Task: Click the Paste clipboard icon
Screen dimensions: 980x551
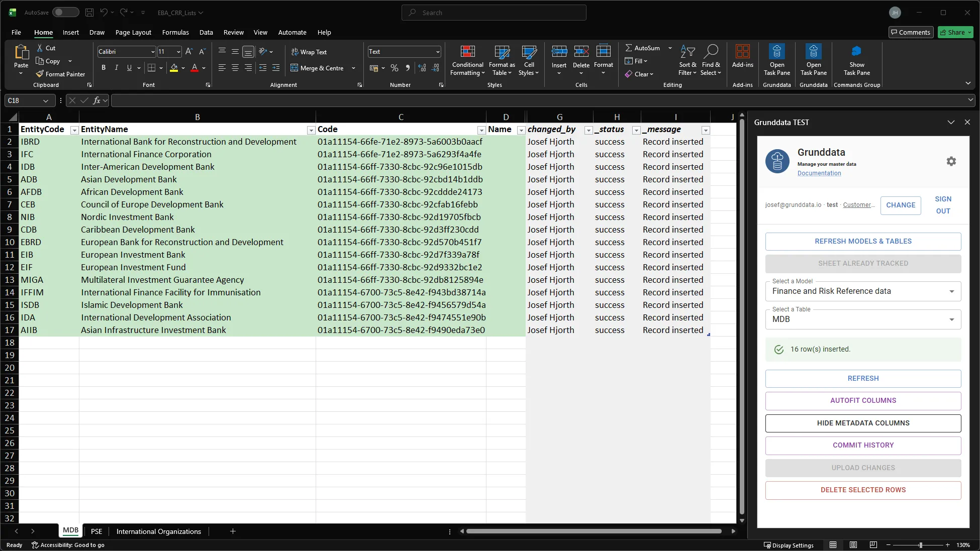Action: pos(21,52)
